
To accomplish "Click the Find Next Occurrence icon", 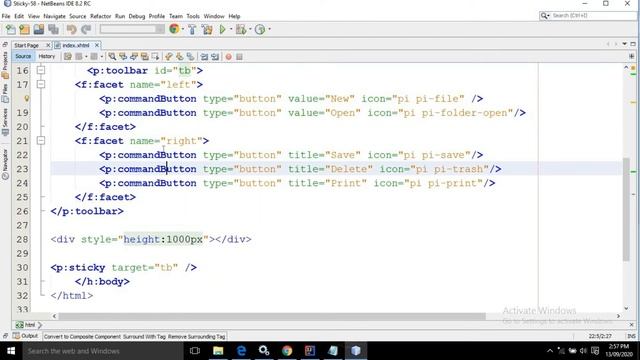I will (133, 57).
